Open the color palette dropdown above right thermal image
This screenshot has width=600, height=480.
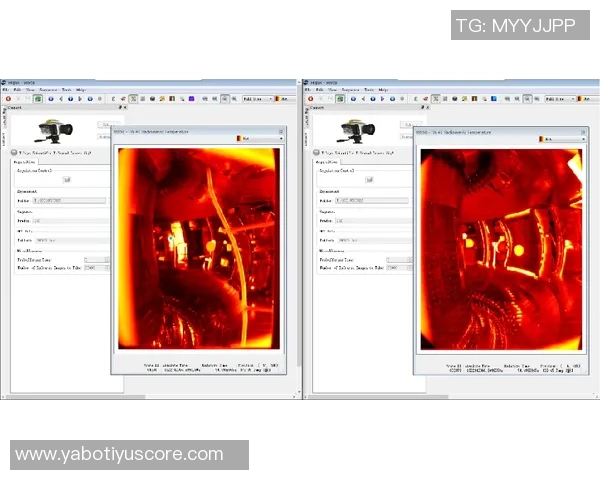click(x=559, y=139)
